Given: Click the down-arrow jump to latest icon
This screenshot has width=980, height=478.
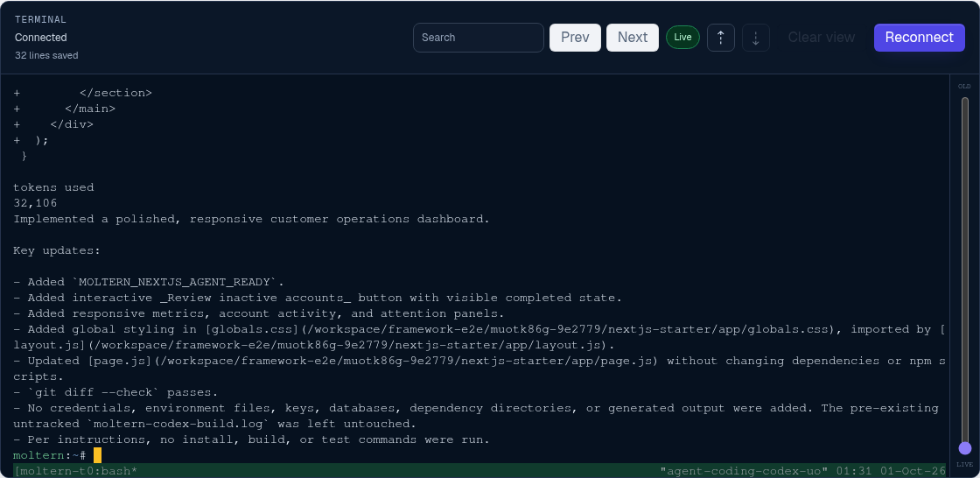Looking at the screenshot, I should pyautogui.click(x=756, y=38).
